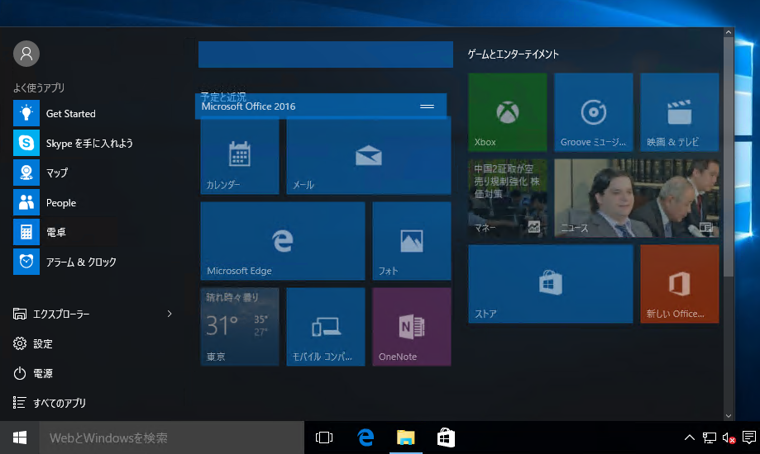Open the Xbox tile
The width and height of the screenshot is (760, 454).
(507, 112)
